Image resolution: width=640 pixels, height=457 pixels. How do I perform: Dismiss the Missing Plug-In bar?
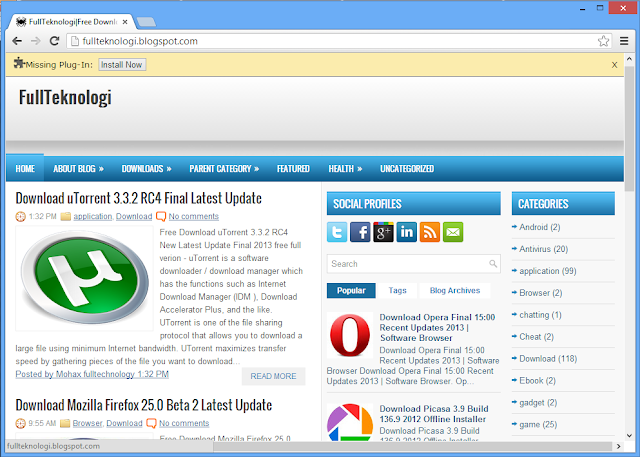tap(614, 65)
